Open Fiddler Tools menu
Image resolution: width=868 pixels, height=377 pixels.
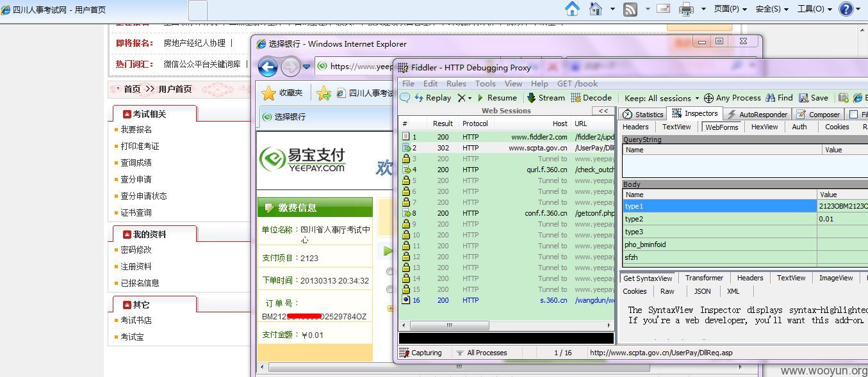(485, 83)
